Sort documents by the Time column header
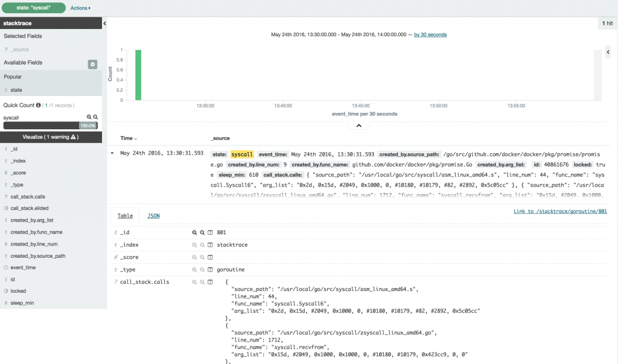618x364 pixels. tap(127, 138)
